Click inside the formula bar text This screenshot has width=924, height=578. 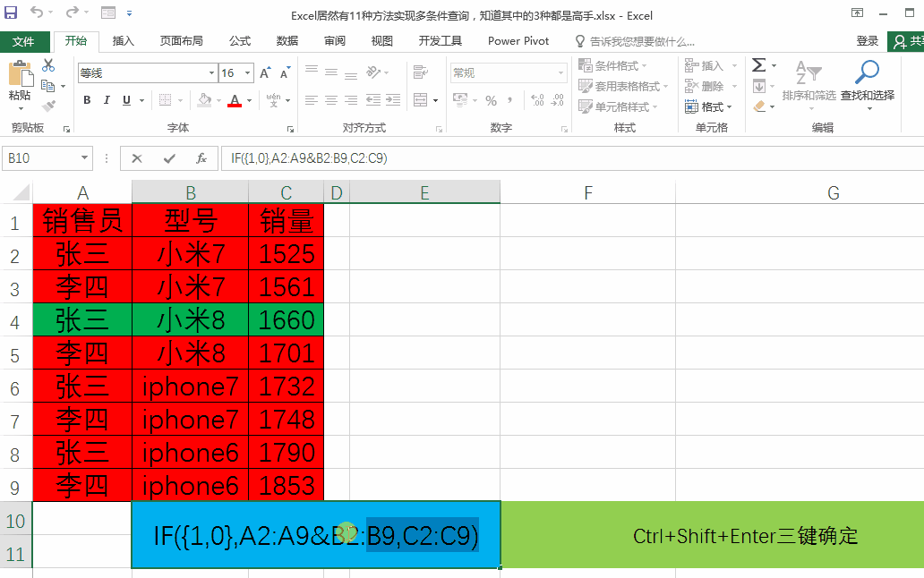[309, 158]
